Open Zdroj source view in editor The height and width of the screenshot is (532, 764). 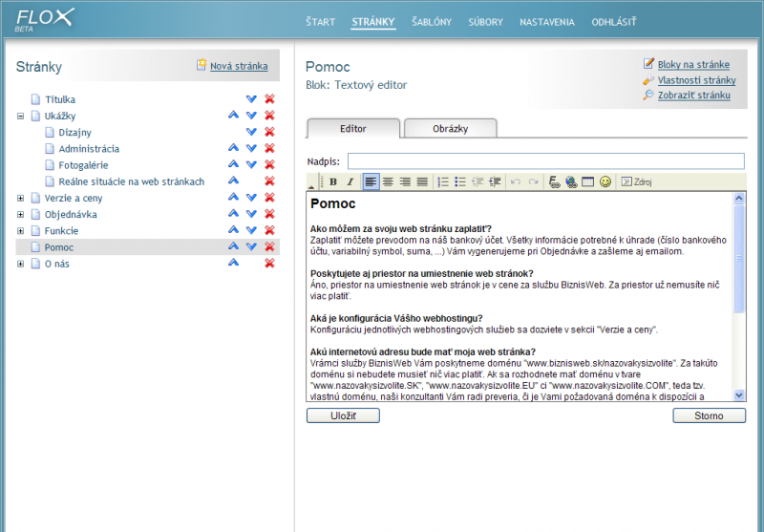pyautogui.click(x=636, y=181)
